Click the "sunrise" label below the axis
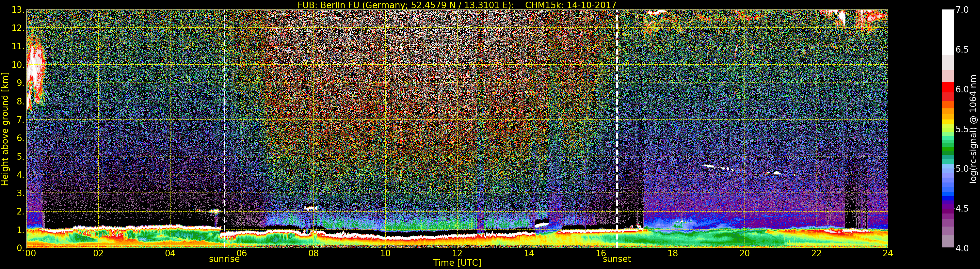This screenshot has height=269, width=980. [224, 259]
